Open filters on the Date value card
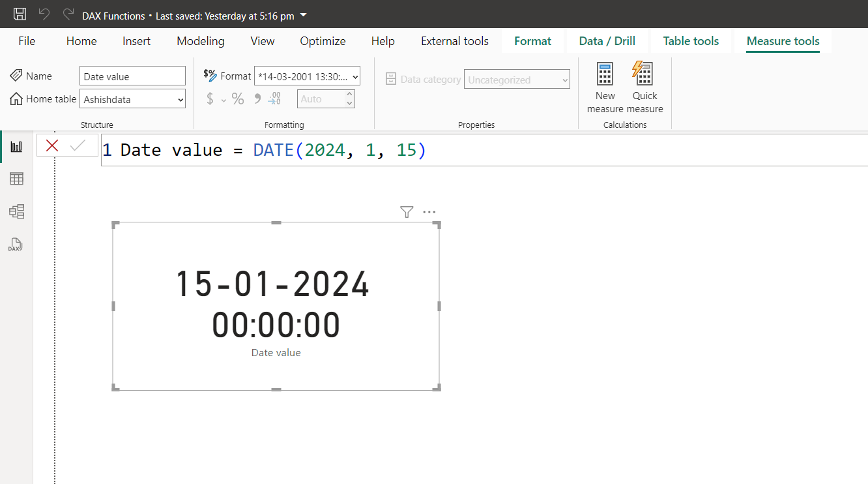868x484 pixels. 406,212
